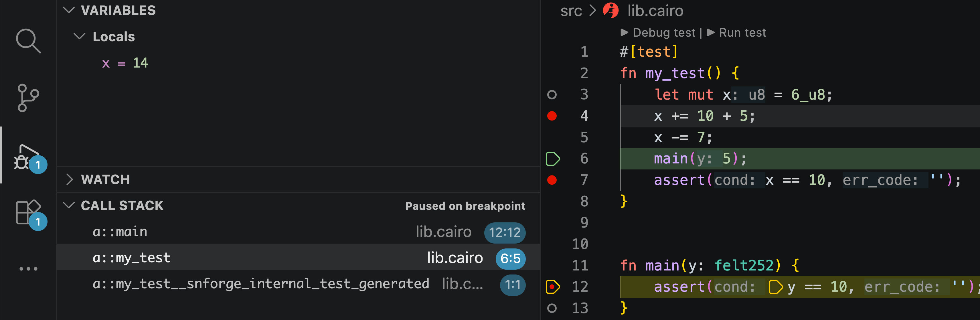
Task: Enable the unverified breakpoint on line 3
Action: [552, 95]
